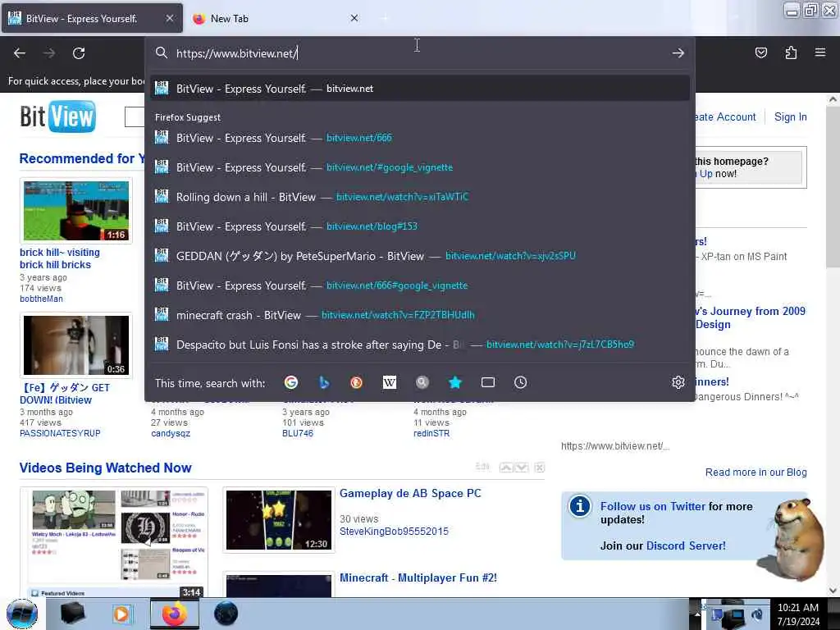
Task: Click the forward navigation arrow
Action: pyautogui.click(x=49, y=53)
